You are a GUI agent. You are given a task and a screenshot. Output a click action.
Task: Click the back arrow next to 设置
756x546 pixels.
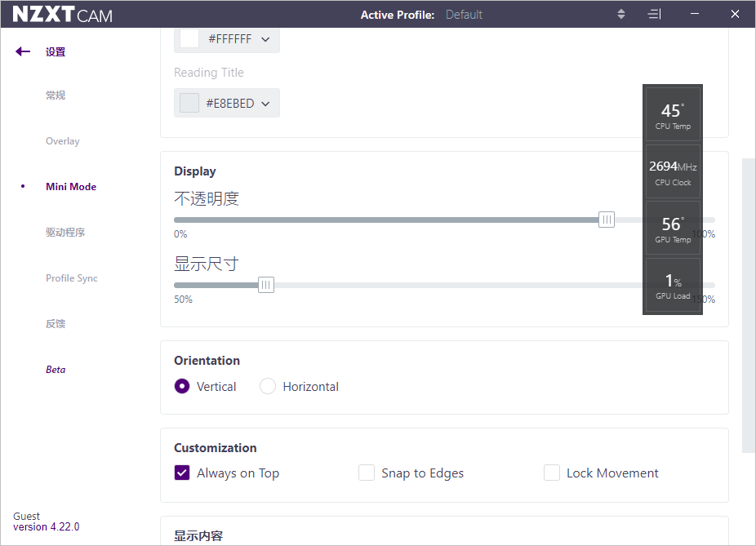pyautogui.click(x=23, y=51)
